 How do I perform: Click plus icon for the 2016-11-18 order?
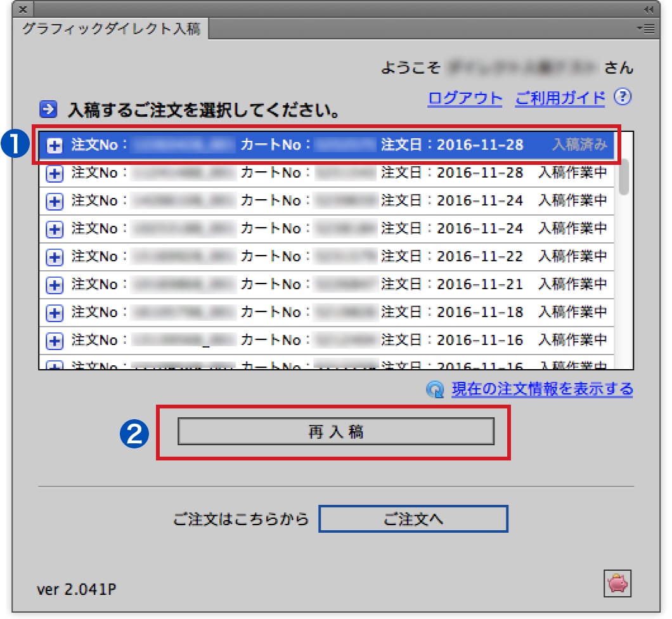[55, 313]
